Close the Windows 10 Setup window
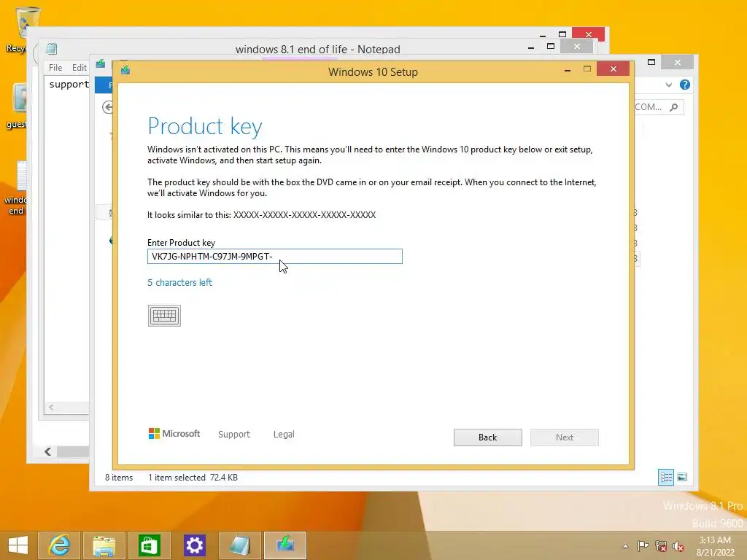 pyautogui.click(x=613, y=69)
